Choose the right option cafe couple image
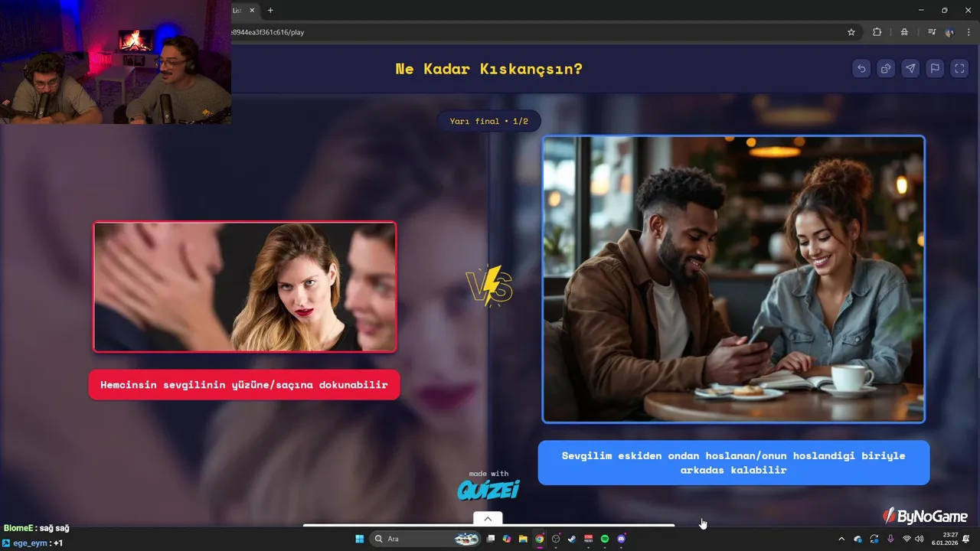 (733, 279)
